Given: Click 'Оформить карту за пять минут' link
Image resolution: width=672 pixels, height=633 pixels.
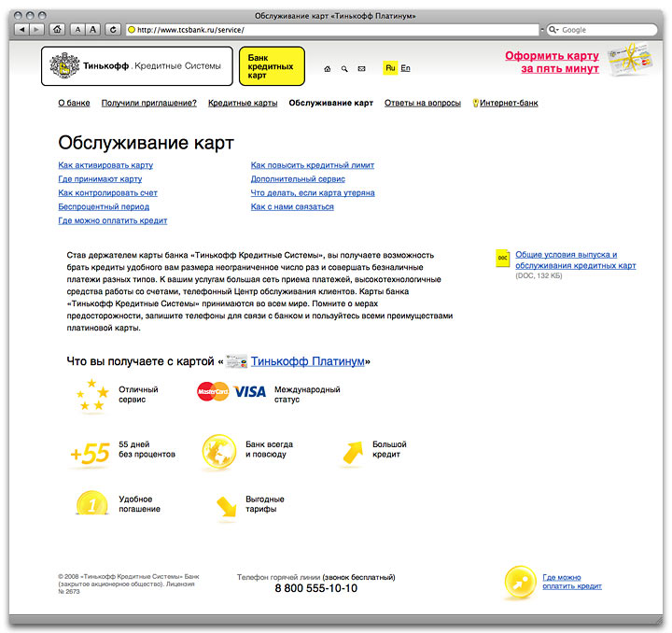Looking at the screenshot, I should tap(552, 62).
